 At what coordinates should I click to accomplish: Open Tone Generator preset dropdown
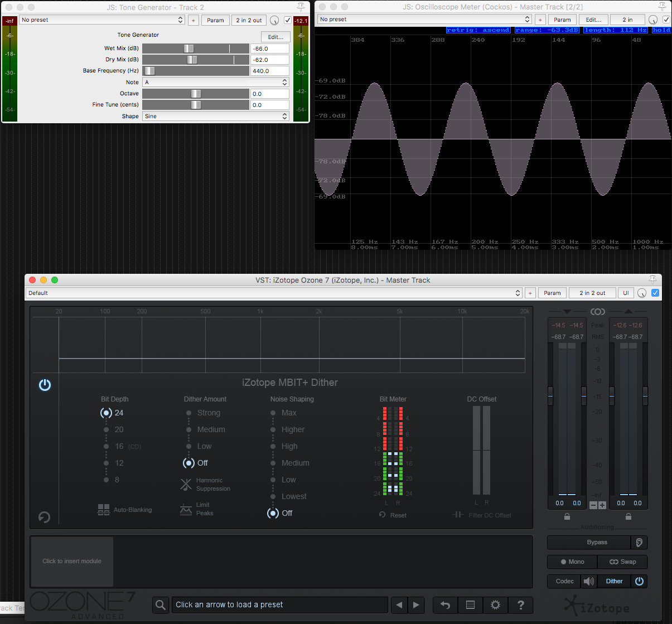click(x=102, y=20)
